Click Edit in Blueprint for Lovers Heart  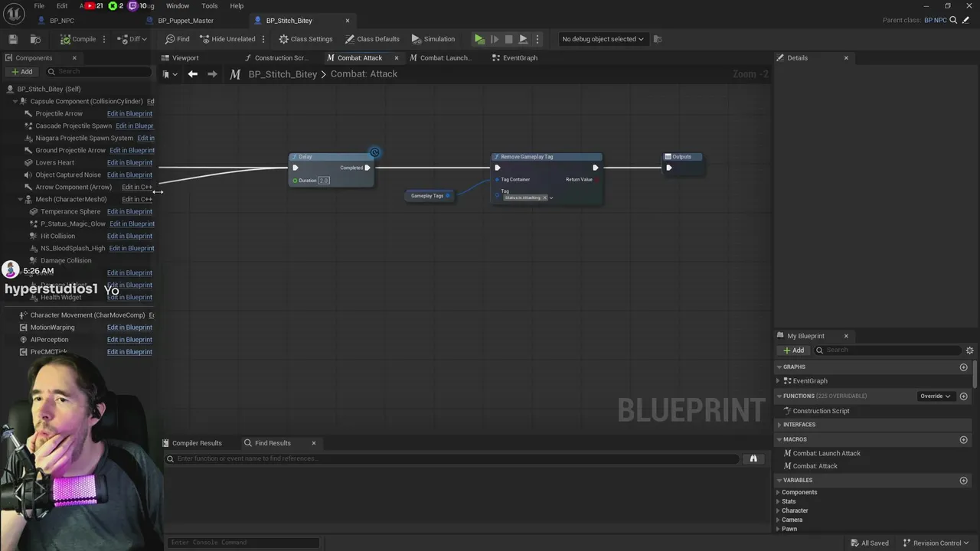tap(129, 162)
